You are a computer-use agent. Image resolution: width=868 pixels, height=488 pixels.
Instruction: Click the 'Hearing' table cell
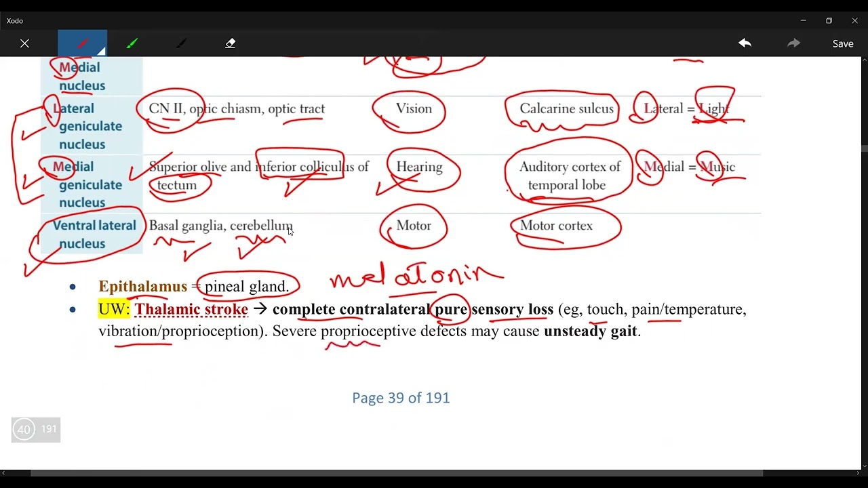419,167
